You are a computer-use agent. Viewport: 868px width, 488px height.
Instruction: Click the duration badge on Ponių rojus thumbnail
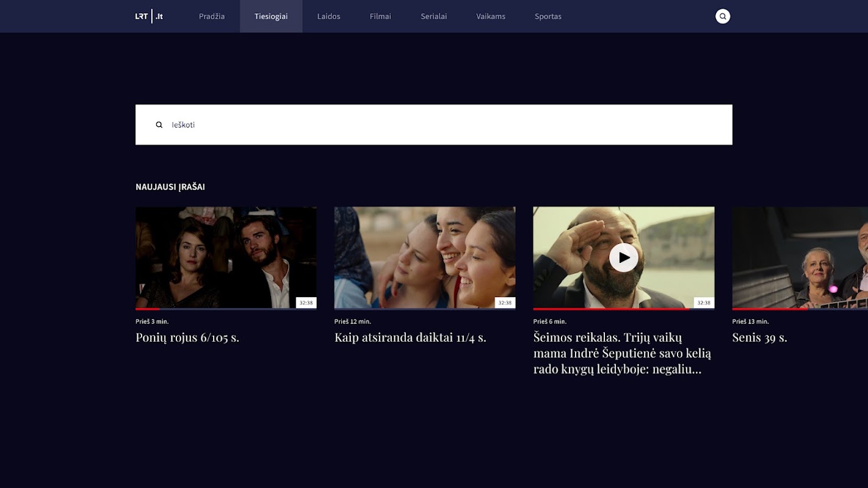pyautogui.click(x=306, y=303)
